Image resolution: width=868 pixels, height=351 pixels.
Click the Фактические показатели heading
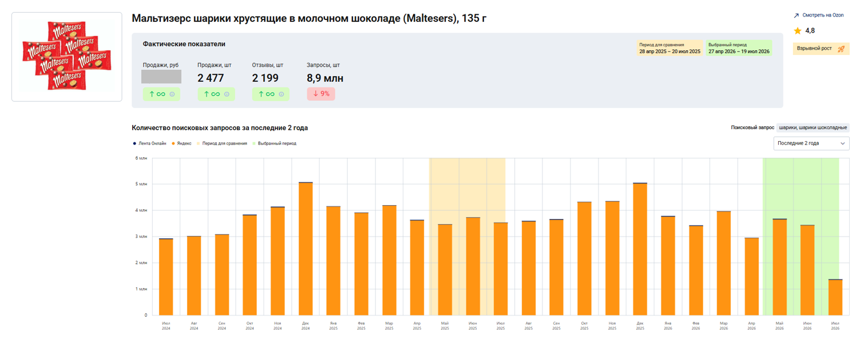coord(184,44)
